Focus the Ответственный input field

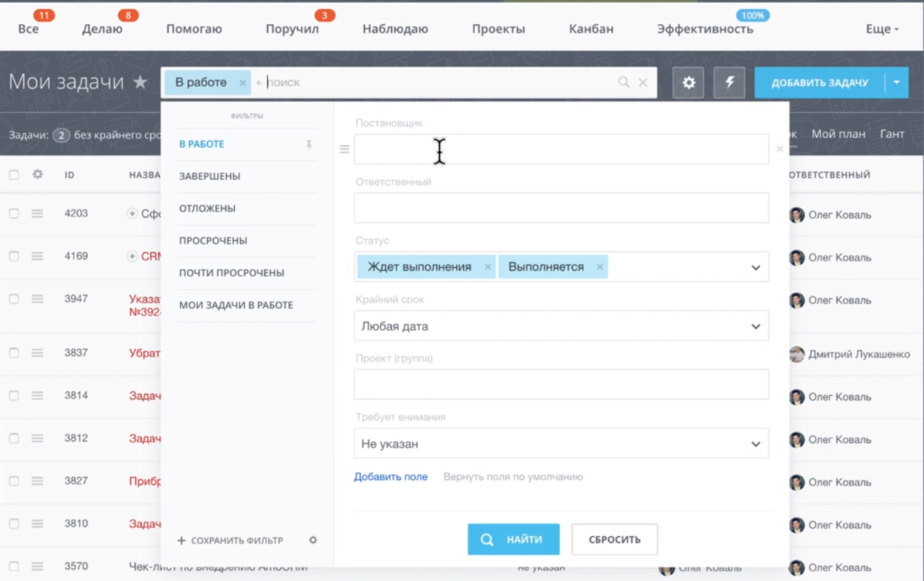point(561,208)
